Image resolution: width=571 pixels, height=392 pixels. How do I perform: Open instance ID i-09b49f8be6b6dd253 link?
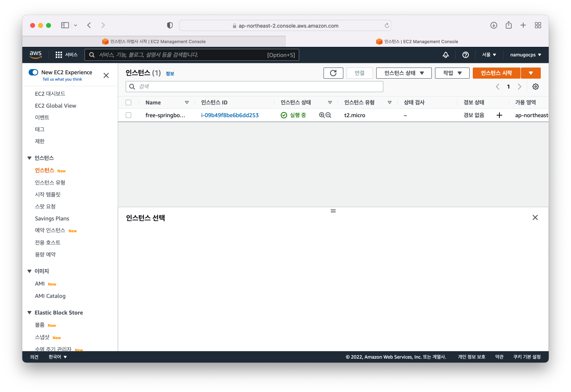click(x=230, y=115)
